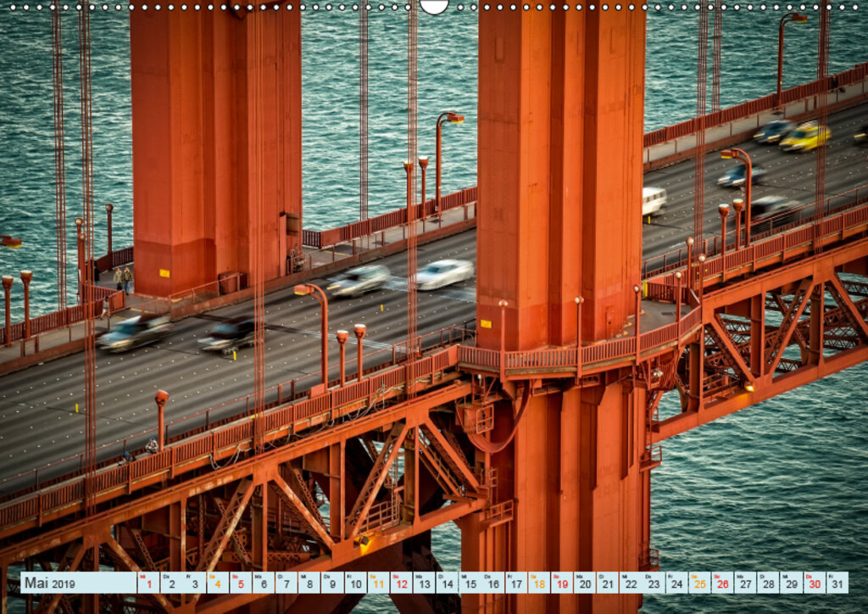Viewport: 868px width, 614px height.
Task: Click the Mai 2019 month label
Action: 50,583
